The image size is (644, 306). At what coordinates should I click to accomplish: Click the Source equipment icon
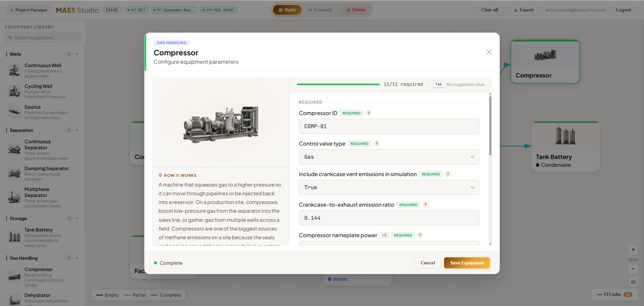click(x=14, y=112)
